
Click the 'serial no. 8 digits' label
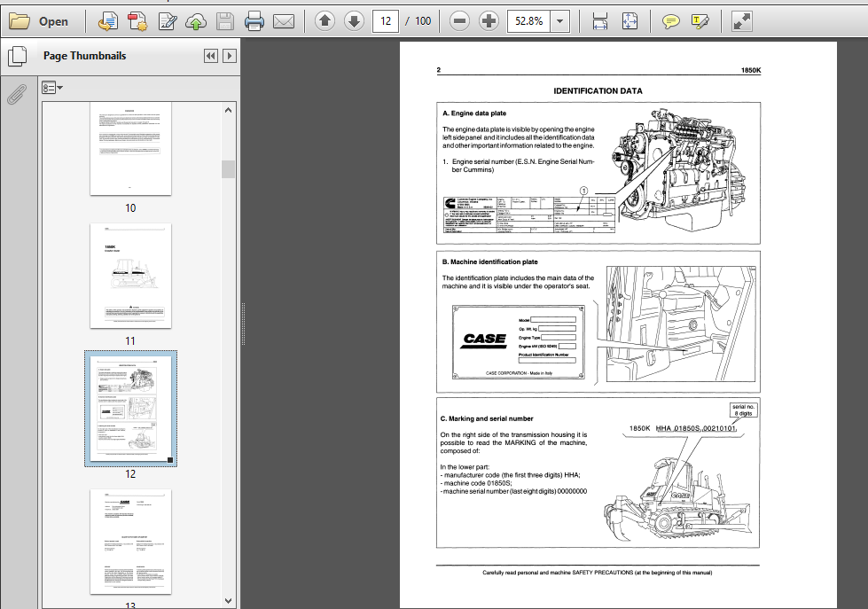point(743,410)
